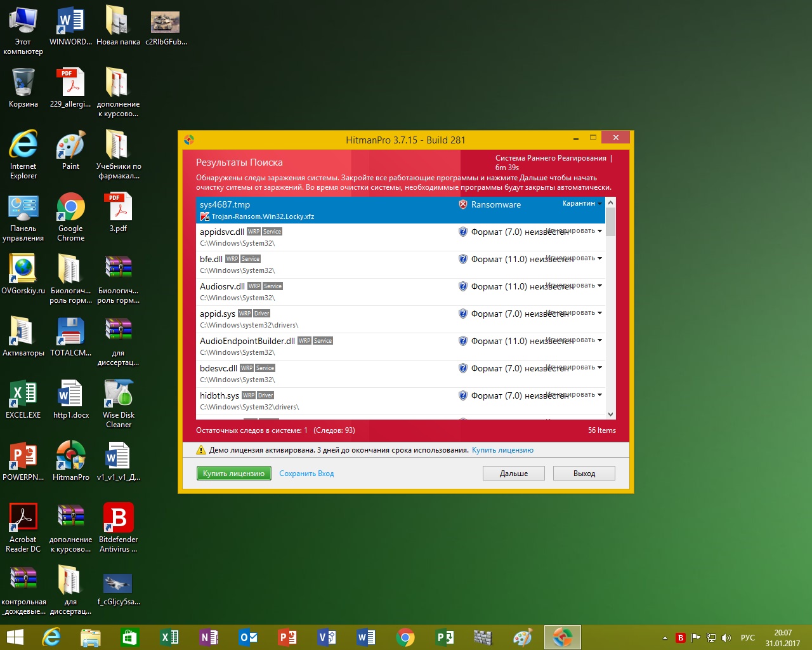This screenshot has height=650, width=812.
Task: Click the warning icon beside demo license message
Action: (201, 450)
